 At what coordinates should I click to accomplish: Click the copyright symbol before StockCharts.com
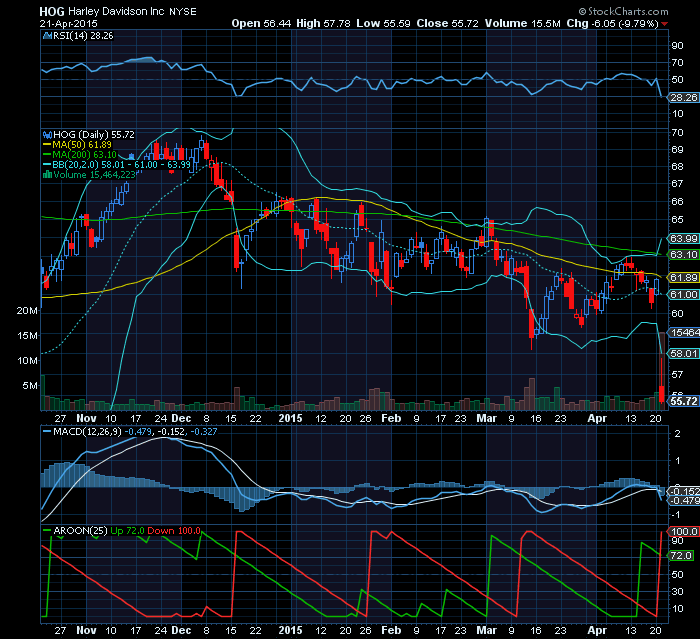coord(582,12)
